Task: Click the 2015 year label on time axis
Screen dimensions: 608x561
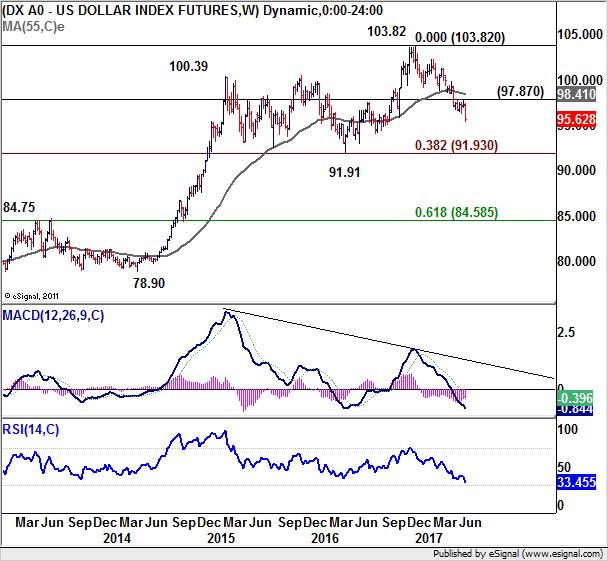Action: tap(221, 538)
